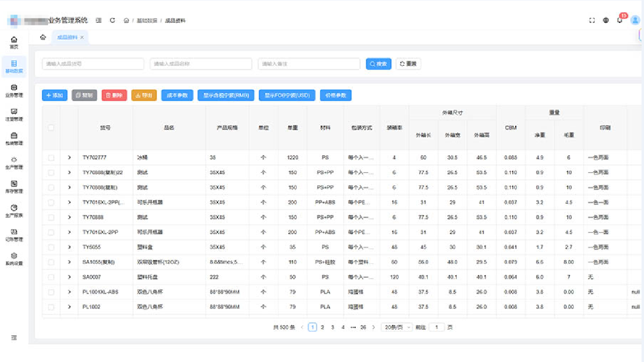Viewport: 644px width, 362px height.
Task: Go to the next page using pagination arrow
Action: 374,327
